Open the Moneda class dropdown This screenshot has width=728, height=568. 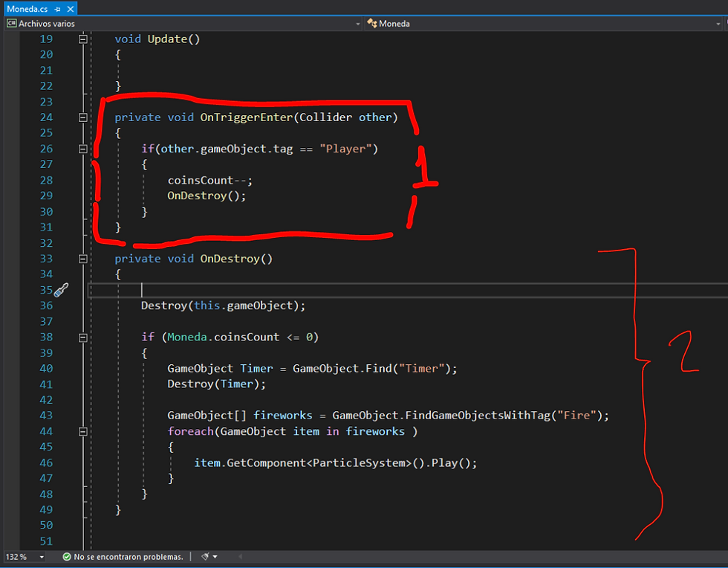[x=544, y=23]
